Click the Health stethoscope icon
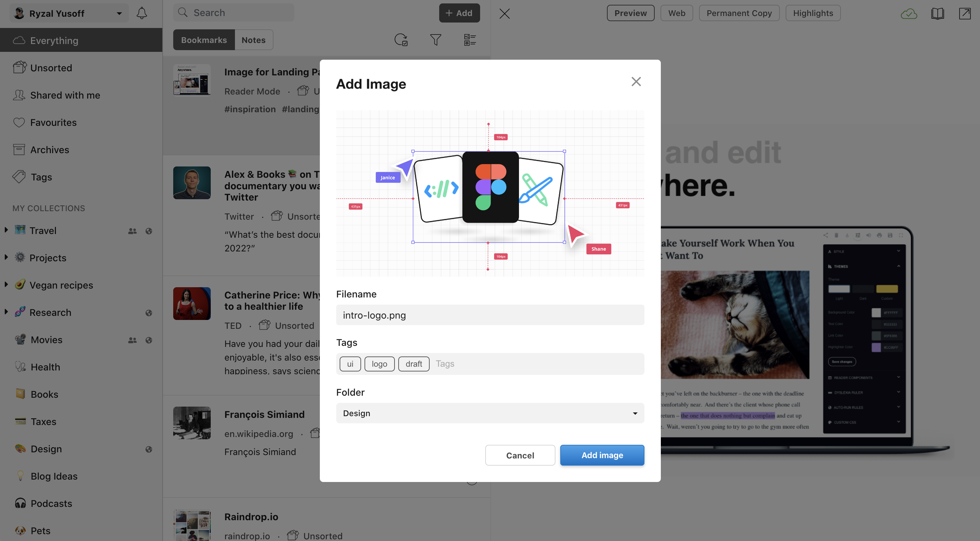The height and width of the screenshot is (541, 980). pos(20,366)
